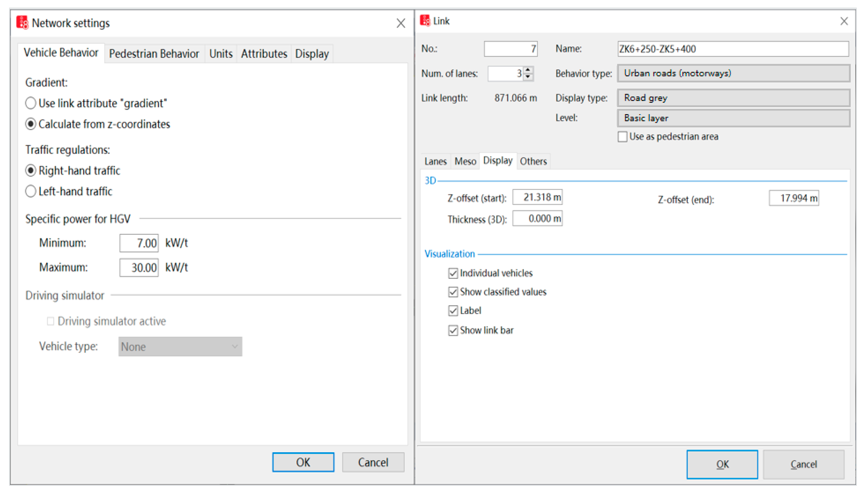Click Cancel in the Link dialog
Viewport: 868px width, 498px height.
[x=803, y=464]
